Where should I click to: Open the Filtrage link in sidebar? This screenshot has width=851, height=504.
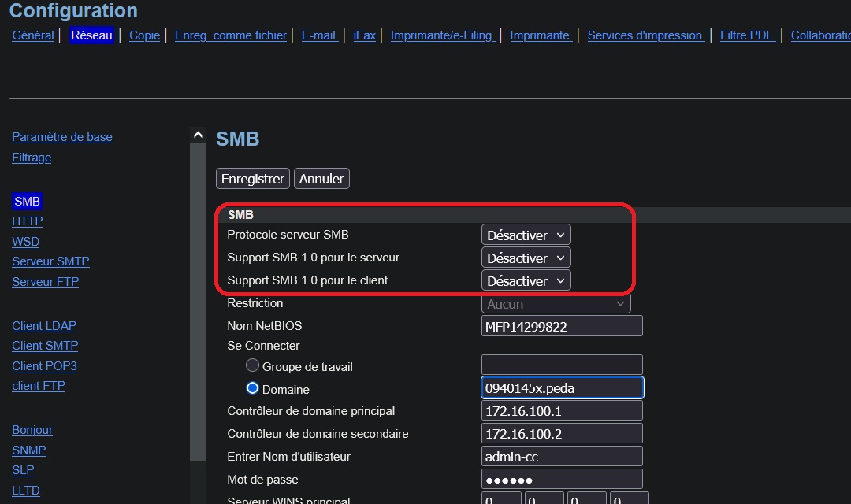point(32,157)
